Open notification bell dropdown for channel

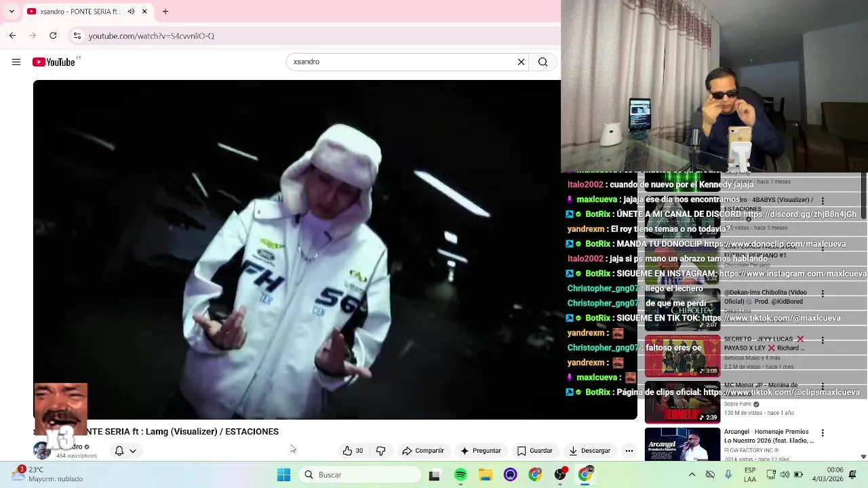(x=125, y=451)
